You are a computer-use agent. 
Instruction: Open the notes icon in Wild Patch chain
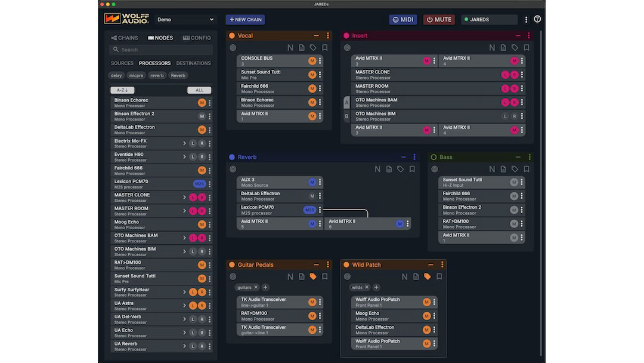click(x=416, y=276)
